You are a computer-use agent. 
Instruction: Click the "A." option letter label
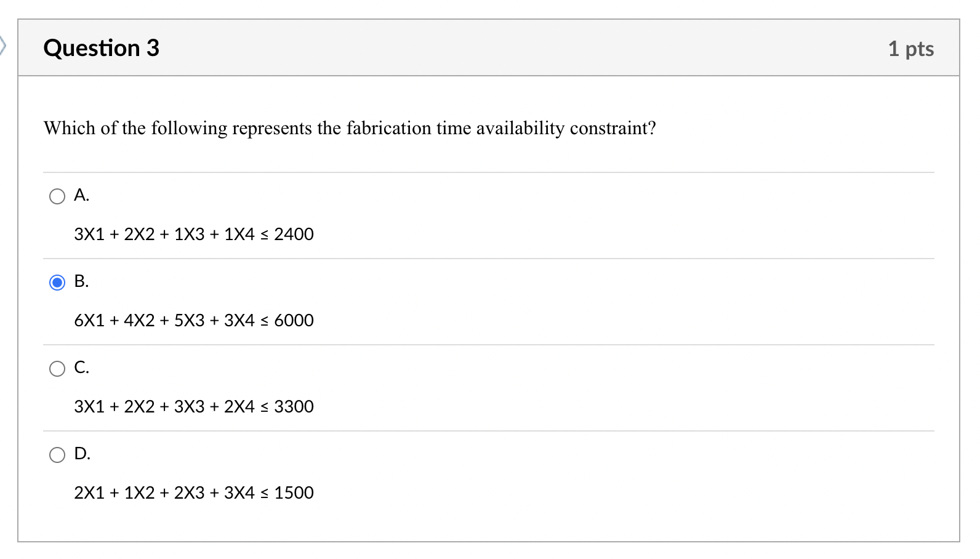click(82, 195)
